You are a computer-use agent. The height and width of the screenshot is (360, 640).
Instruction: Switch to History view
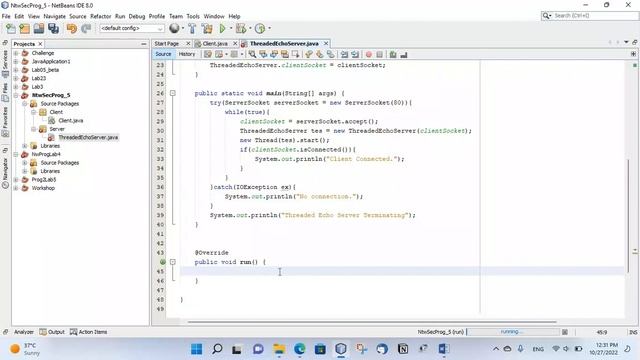tap(187, 54)
